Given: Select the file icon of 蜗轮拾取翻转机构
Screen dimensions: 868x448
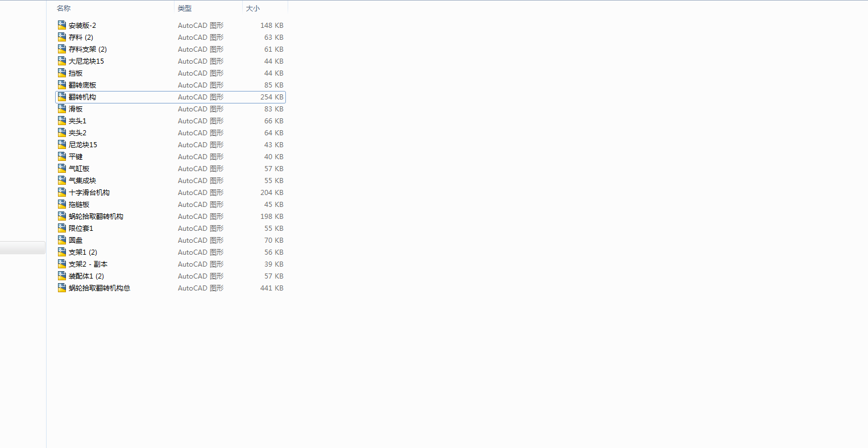Looking at the screenshot, I should 62,216.
